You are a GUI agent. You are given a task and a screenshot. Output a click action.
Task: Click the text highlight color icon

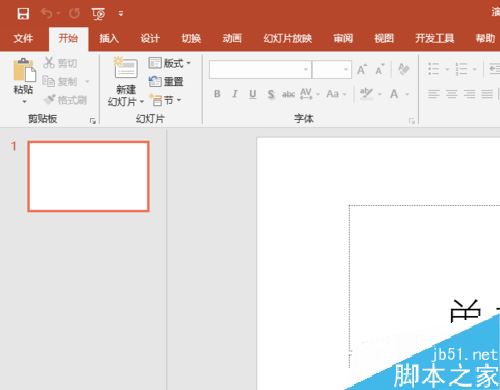[x=366, y=94]
